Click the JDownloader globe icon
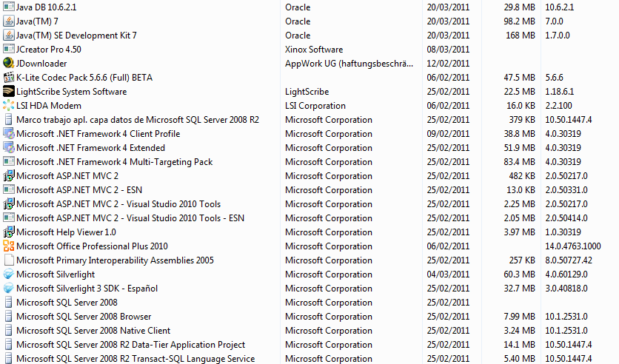Viewport: 619px width, 364px height. (8, 63)
